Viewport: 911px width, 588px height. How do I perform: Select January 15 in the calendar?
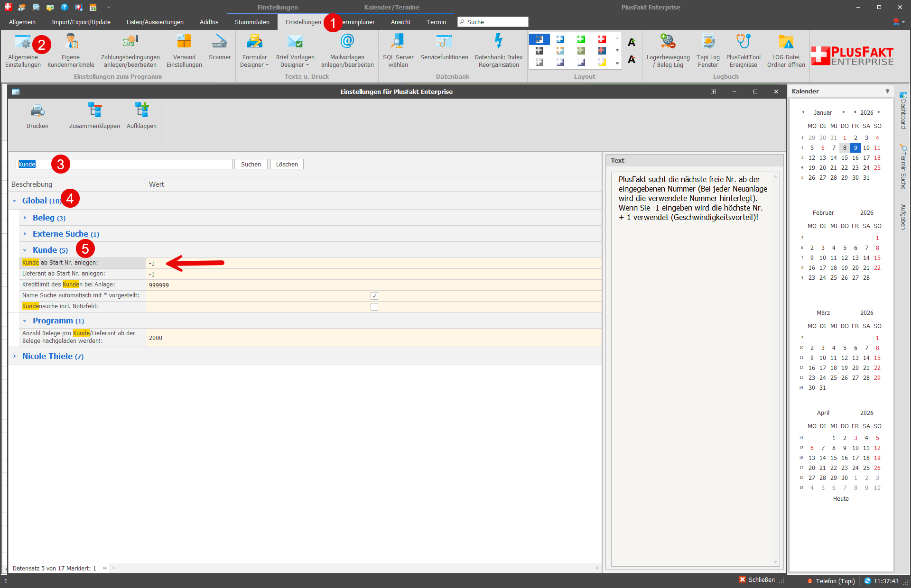(x=844, y=158)
